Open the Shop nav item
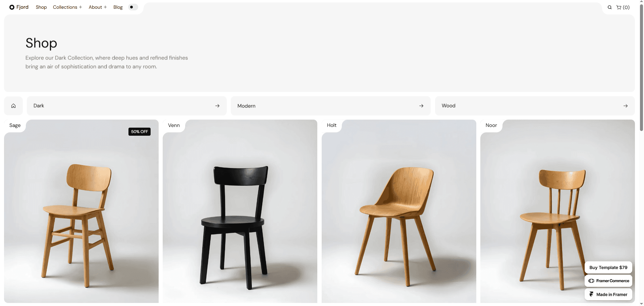The image size is (644, 306). click(x=41, y=7)
